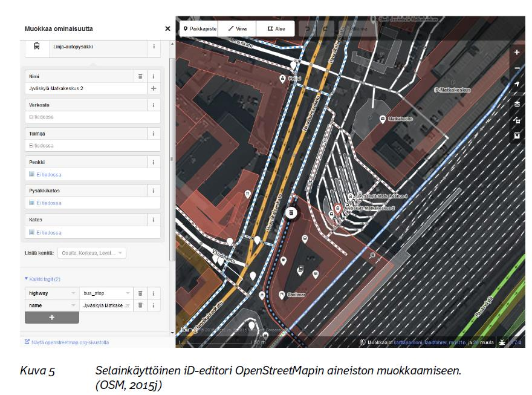Open info for Linja-autopysäkki preset
The image size is (532, 395).
click(154, 47)
